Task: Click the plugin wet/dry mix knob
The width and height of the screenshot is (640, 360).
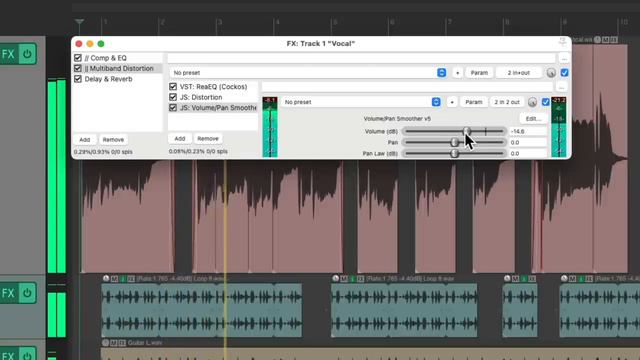Action: (x=532, y=102)
